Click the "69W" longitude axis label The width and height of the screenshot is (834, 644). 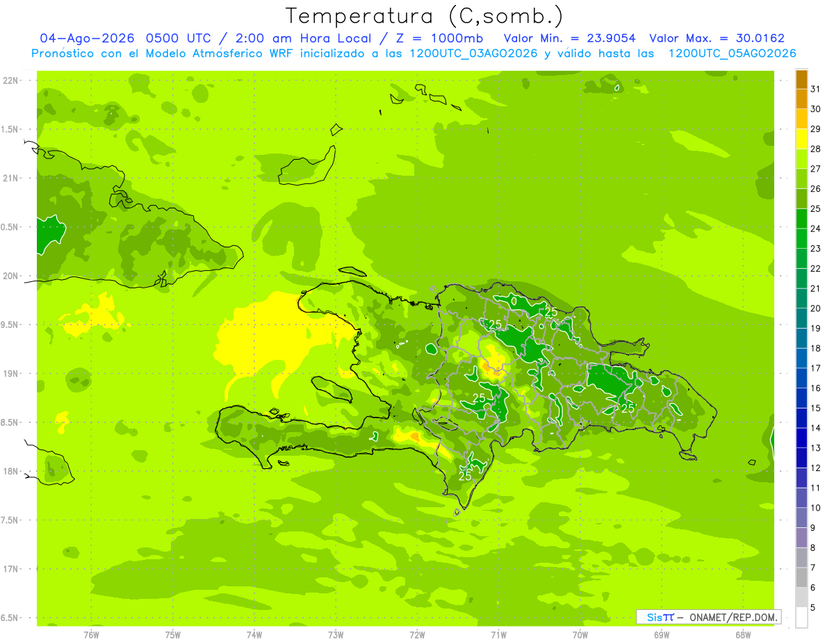pos(662,634)
